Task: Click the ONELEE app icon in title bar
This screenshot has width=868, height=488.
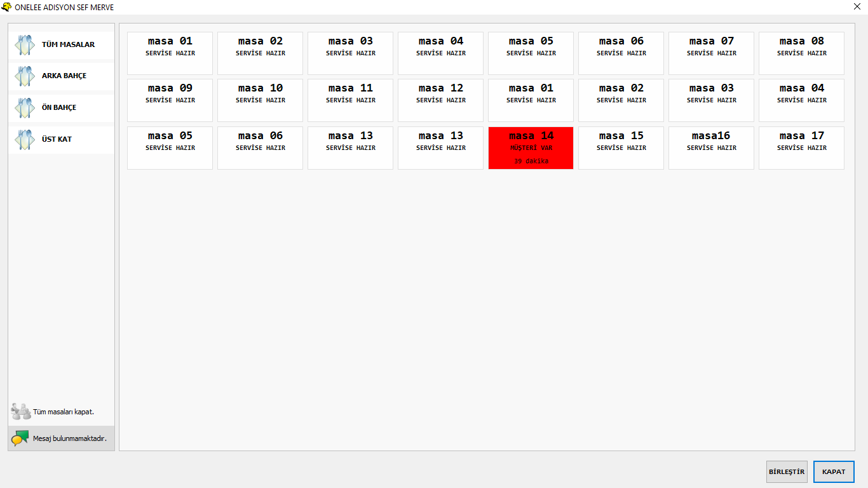Action: click(7, 7)
